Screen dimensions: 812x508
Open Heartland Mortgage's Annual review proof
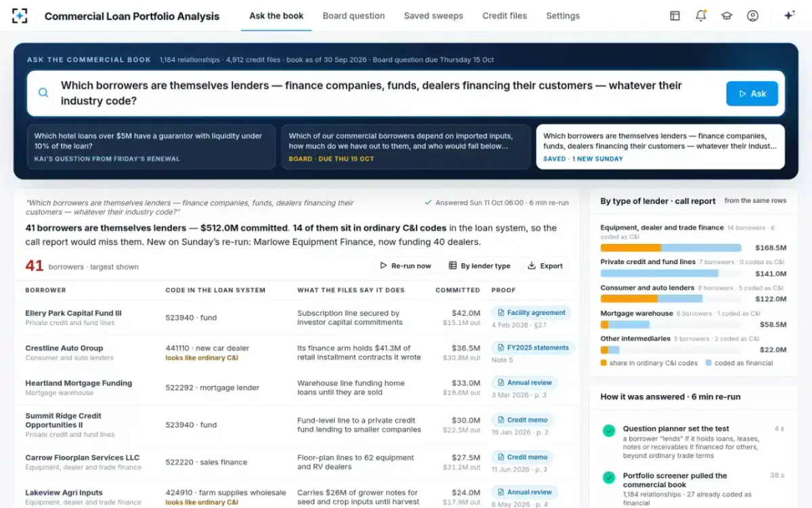coord(524,383)
